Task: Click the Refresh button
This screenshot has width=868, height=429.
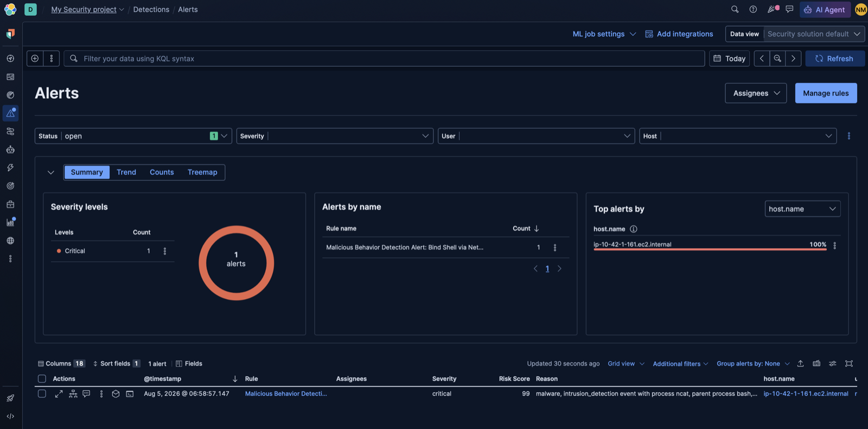Action: [x=835, y=59]
